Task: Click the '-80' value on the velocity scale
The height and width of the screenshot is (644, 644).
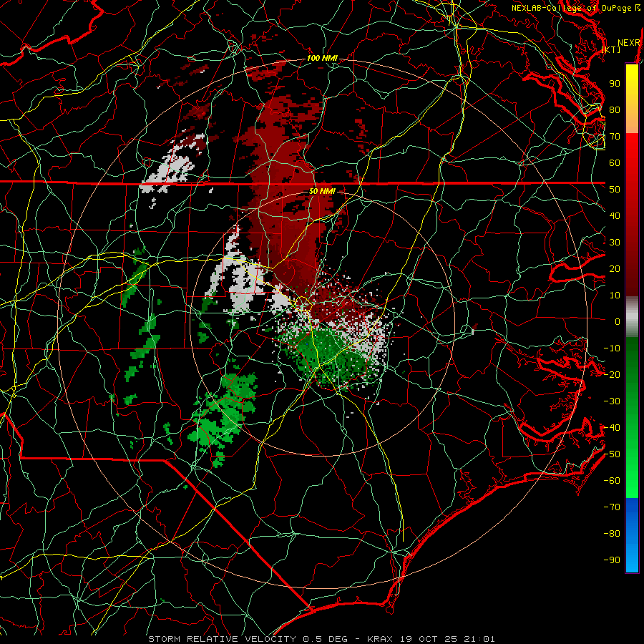Action: click(x=612, y=534)
